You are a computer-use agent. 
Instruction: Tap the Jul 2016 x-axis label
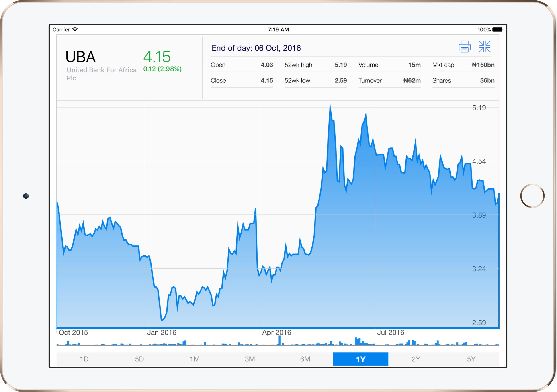pyautogui.click(x=391, y=333)
